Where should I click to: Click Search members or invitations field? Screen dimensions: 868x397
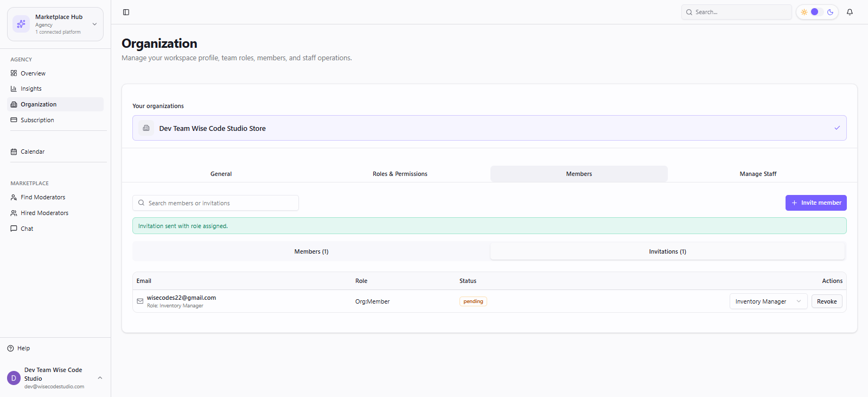(x=216, y=203)
